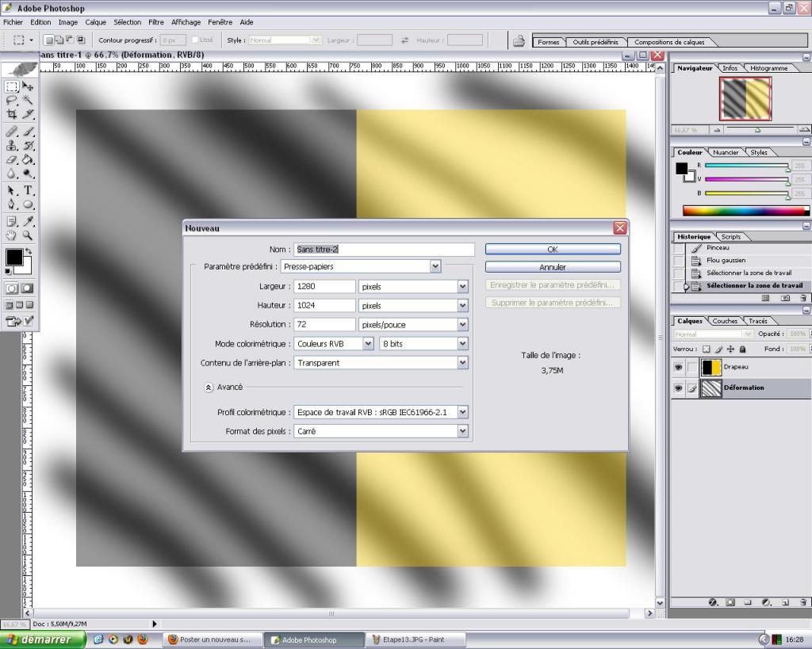Click the foreground color swatch in toolbox

pos(14,257)
